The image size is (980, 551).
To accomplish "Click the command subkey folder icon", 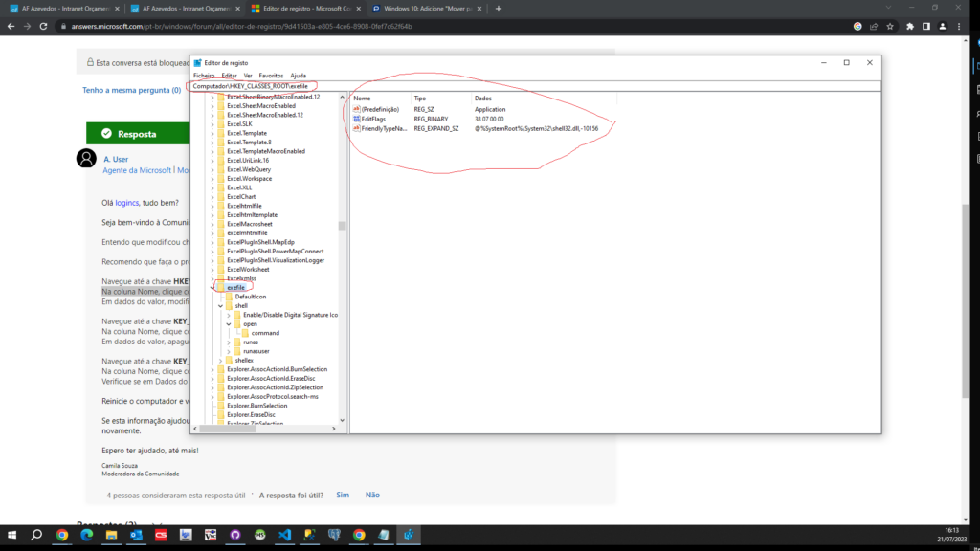I will [245, 333].
